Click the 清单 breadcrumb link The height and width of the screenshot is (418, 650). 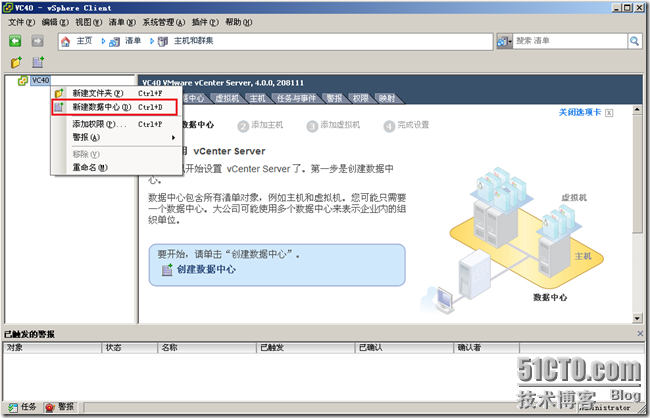pos(133,41)
